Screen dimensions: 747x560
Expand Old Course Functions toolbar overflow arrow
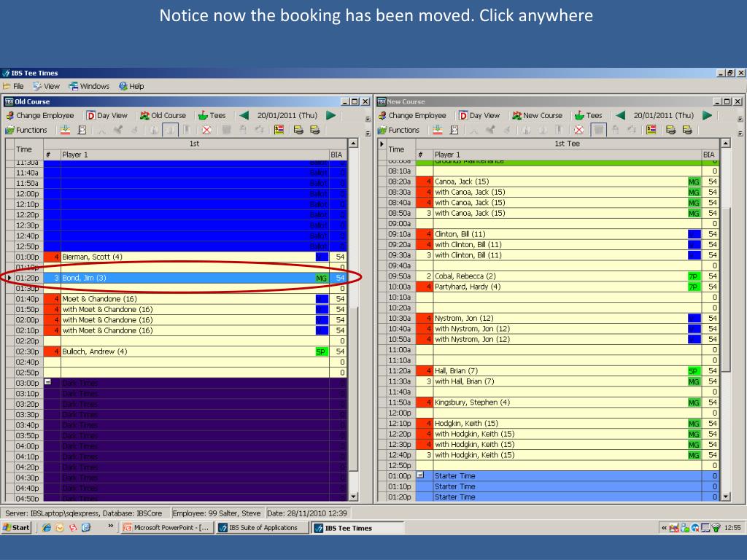pyautogui.click(x=368, y=133)
